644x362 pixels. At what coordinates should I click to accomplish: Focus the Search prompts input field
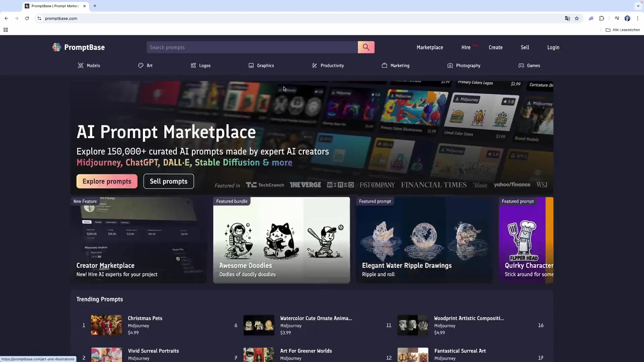click(252, 48)
